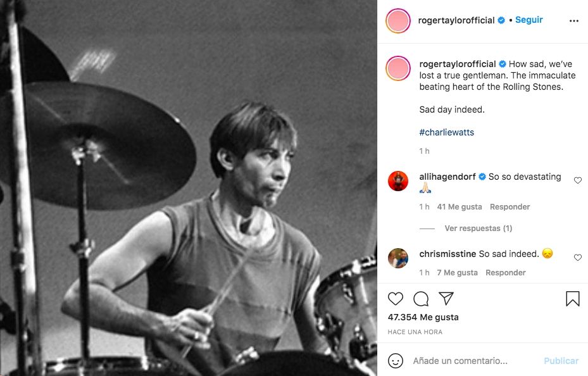Expand 'Ver respuestas (1)' replies

tap(478, 229)
